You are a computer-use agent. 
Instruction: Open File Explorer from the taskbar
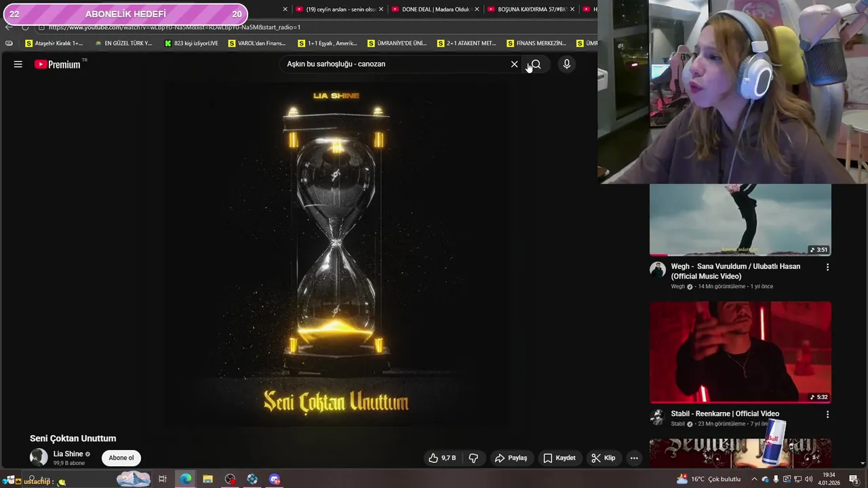pyautogui.click(x=208, y=479)
